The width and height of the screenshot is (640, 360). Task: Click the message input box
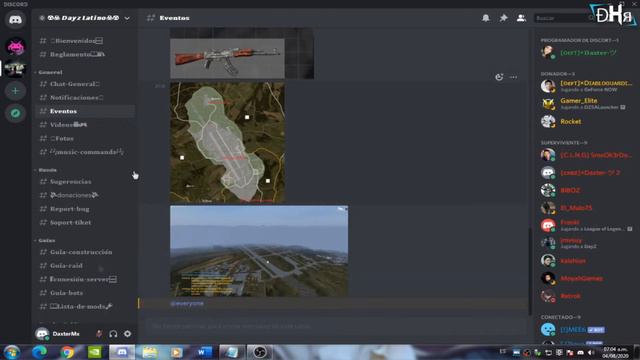click(337, 326)
